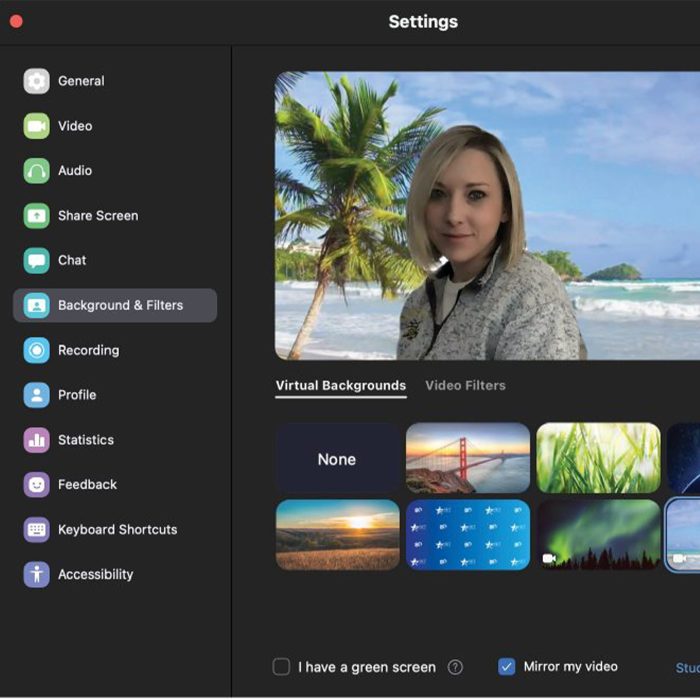Image resolution: width=700 pixels, height=700 pixels.
Task: Switch to the Virtual Backgrounds tab
Action: (341, 386)
